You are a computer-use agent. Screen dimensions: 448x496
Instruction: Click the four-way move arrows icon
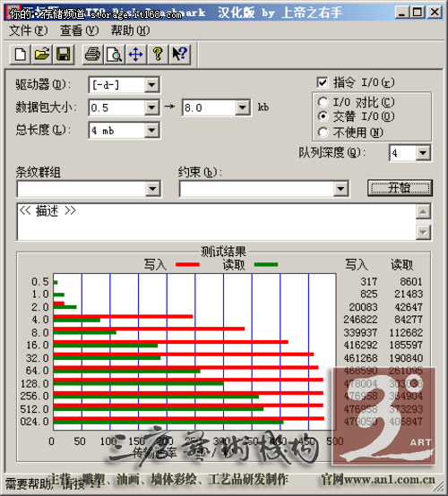coord(135,54)
